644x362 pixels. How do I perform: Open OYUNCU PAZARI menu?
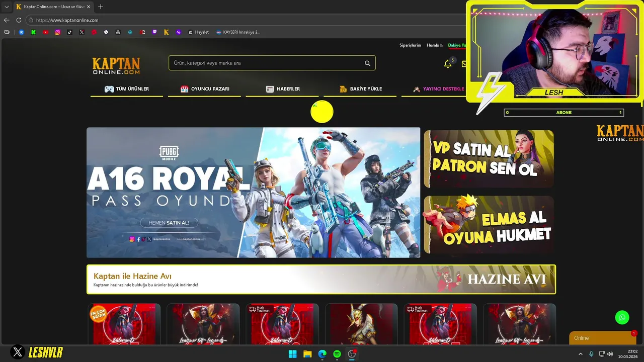pos(205,89)
